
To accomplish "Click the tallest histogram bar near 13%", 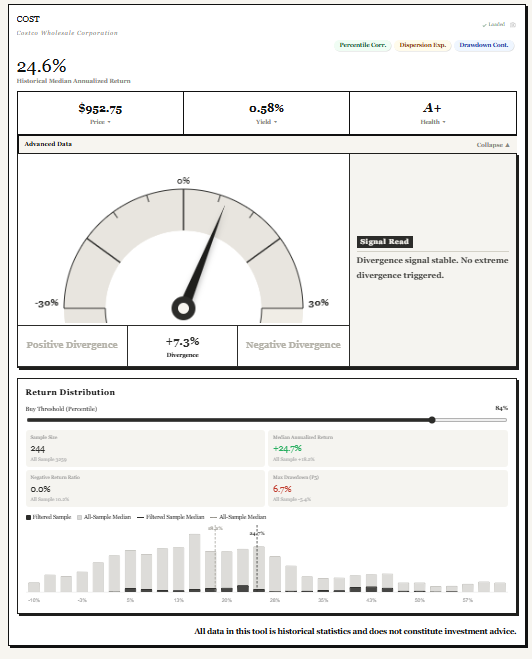I will [x=195, y=563].
